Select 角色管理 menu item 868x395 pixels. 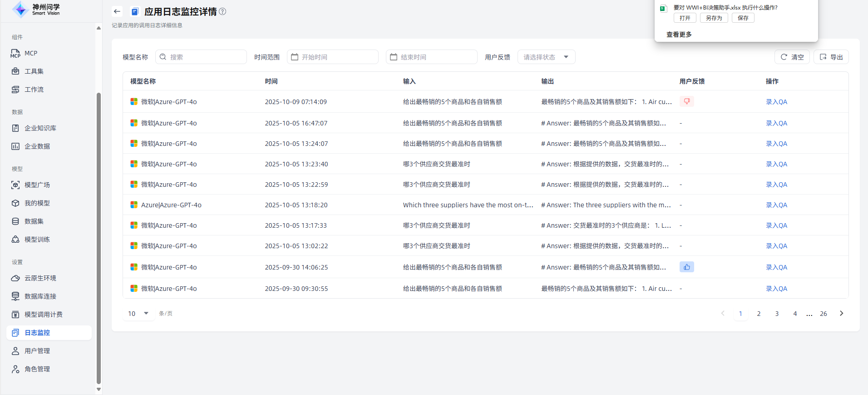pyautogui.click(x=37, y=369)
